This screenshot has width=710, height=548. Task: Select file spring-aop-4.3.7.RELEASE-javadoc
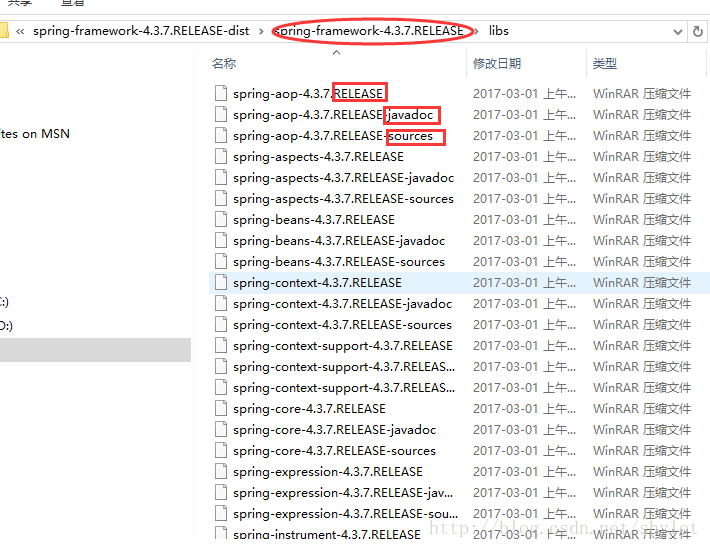pos(333,115)
